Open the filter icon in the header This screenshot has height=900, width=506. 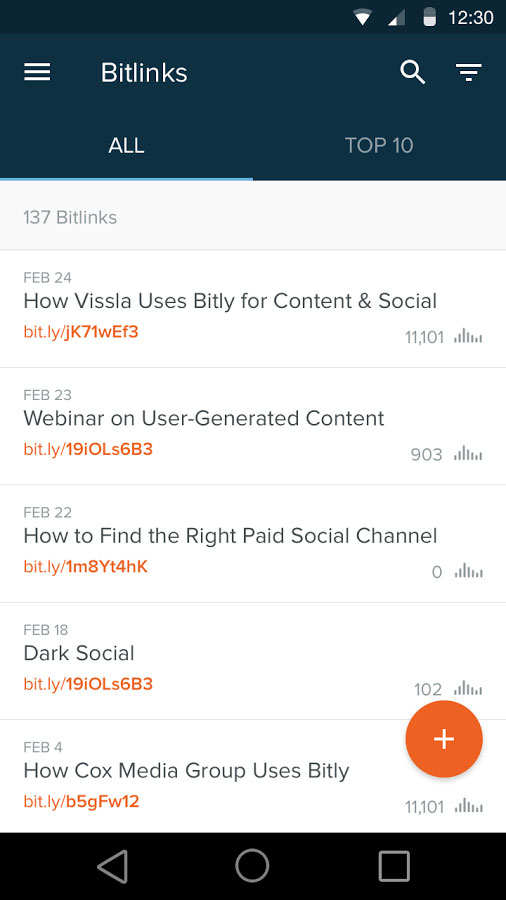click(469, 72)
